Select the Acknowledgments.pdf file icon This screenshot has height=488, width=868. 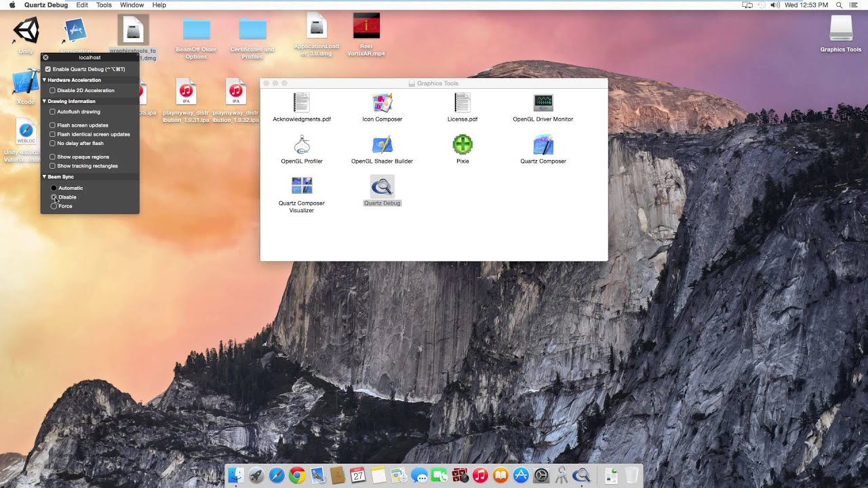coord(302,103)
